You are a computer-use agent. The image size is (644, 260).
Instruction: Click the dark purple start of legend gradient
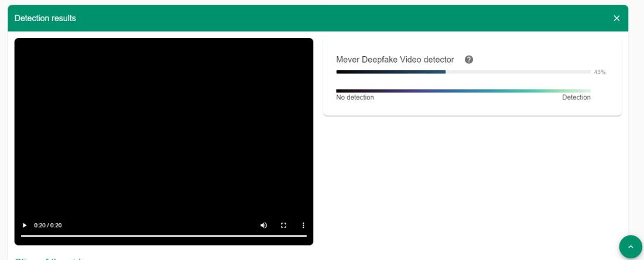[x=342, y=91]
